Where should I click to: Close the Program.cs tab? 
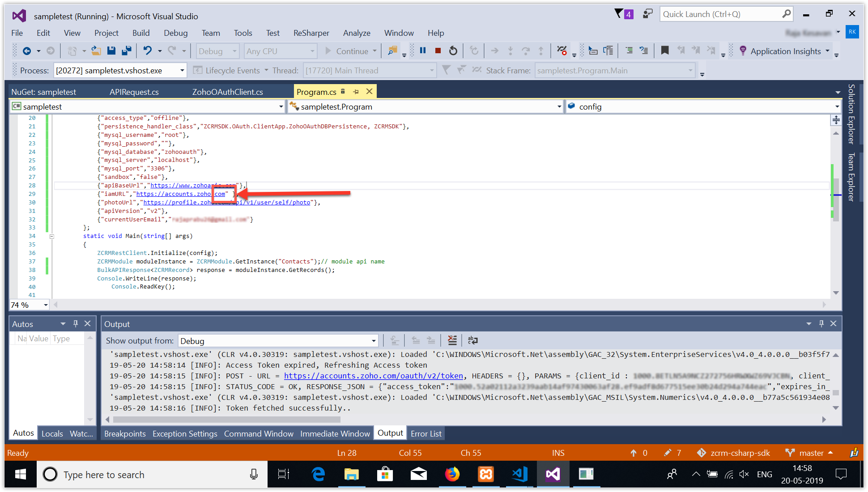pos(370,91)
